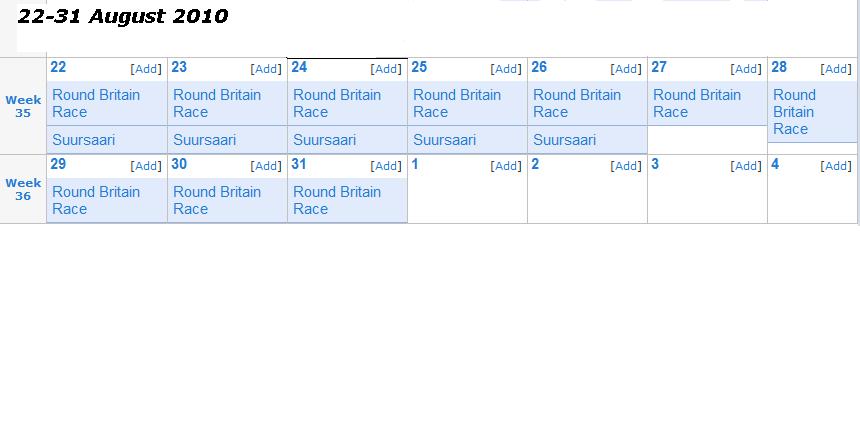Viewport: 860px width, 440px height.
Task: Open Round Britain Race on August 29
Action: [x=96, y=200]
